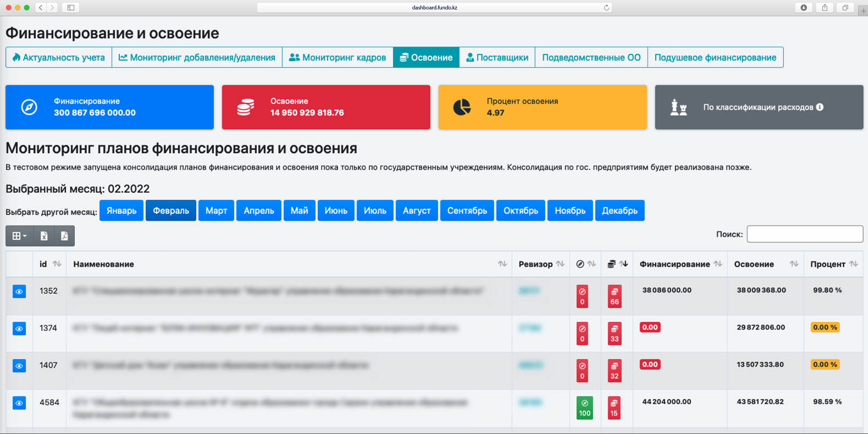Open the Мониторинг кадров tab
This screenshot has width=868, height=434.
(x=338, y=57)
